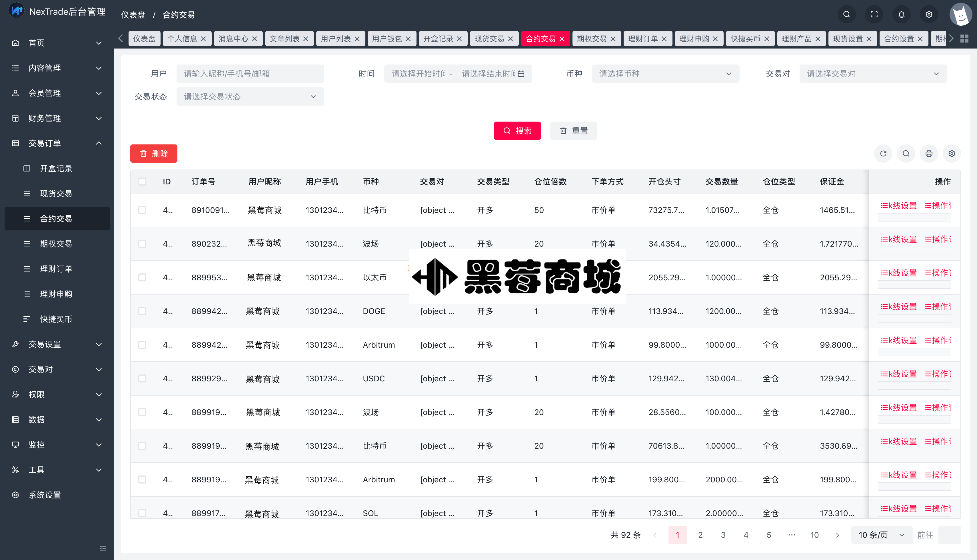Open the 10条/页 page size dropdown

881,535
